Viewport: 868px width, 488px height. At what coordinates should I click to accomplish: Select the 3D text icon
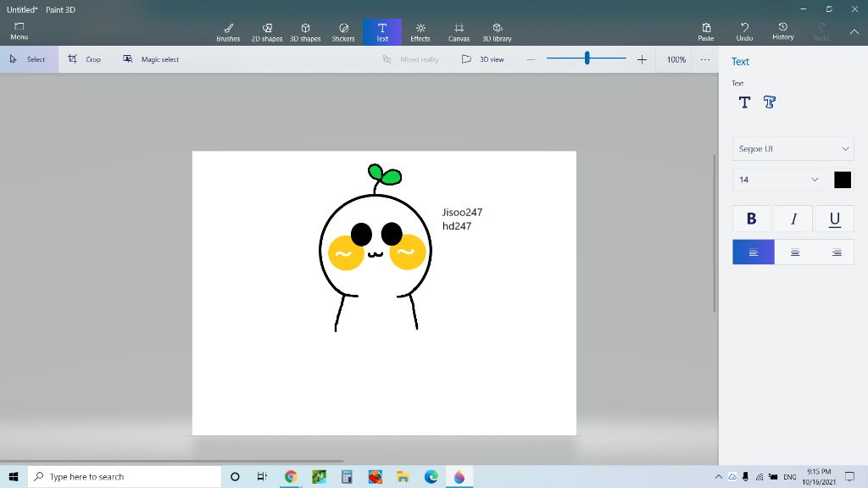coord(770,103)
